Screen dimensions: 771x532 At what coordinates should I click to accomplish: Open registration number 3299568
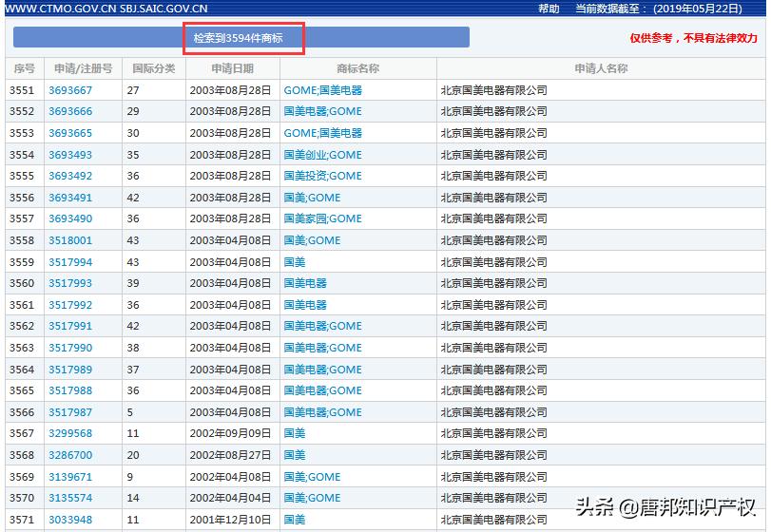tap(70, 433)
